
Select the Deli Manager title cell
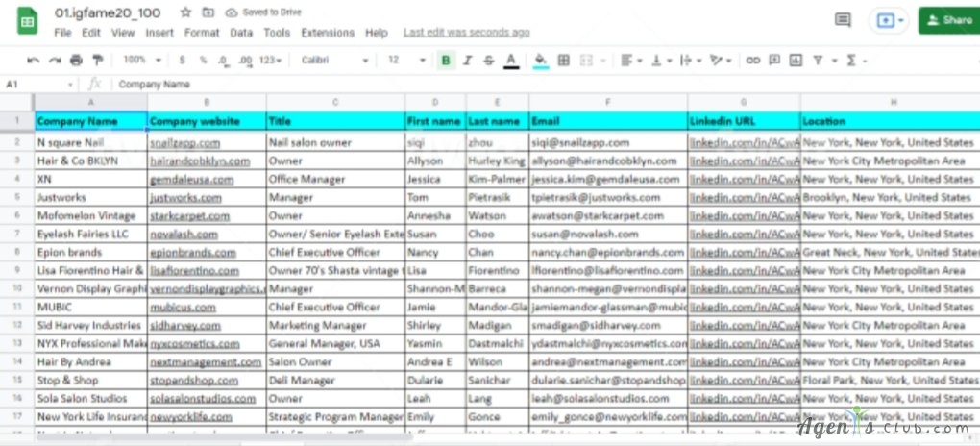point(335,381)
